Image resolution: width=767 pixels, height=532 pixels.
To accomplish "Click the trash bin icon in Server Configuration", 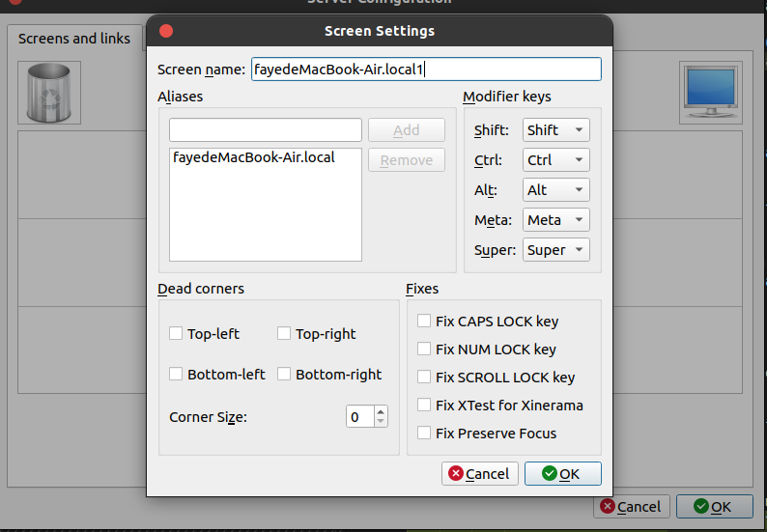I will click(49, 93).
